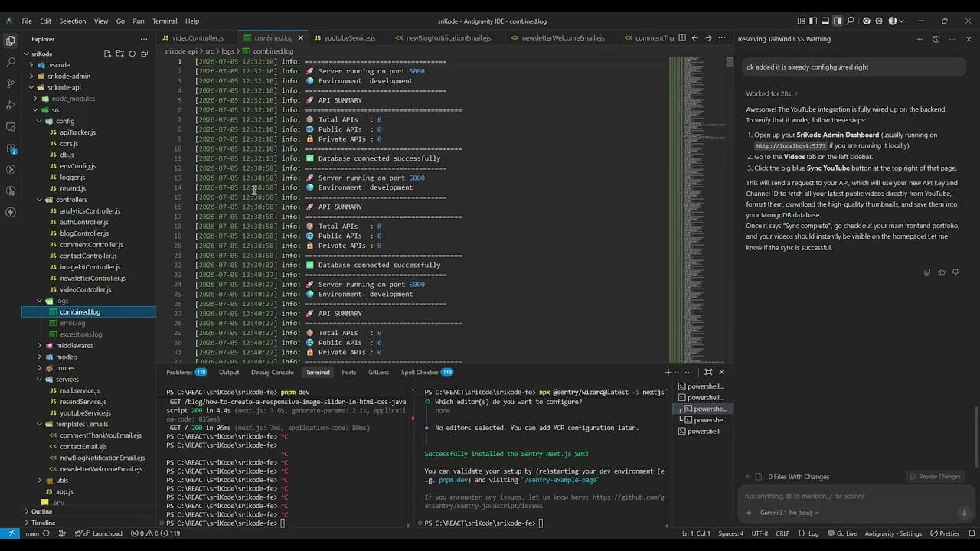
Task: Copy the agent response
Action: tap(927, 272)
